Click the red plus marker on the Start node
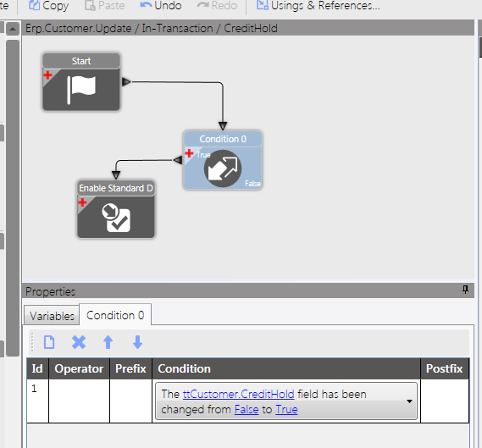Screen dimensions: 482x448 47,75
